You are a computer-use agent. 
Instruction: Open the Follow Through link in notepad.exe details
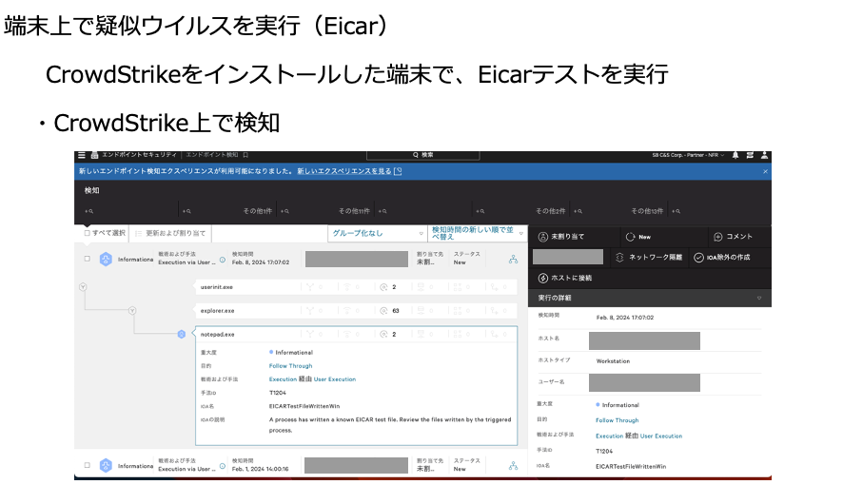[x=290, y=366]
